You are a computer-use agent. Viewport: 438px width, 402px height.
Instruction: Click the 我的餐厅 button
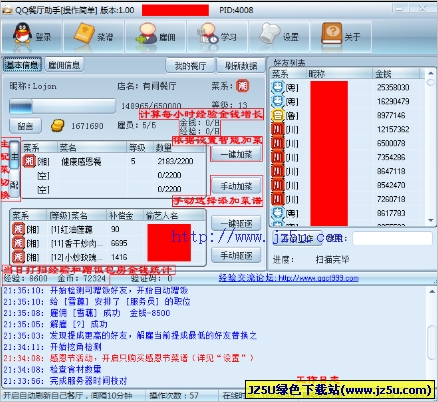point(190,66)
